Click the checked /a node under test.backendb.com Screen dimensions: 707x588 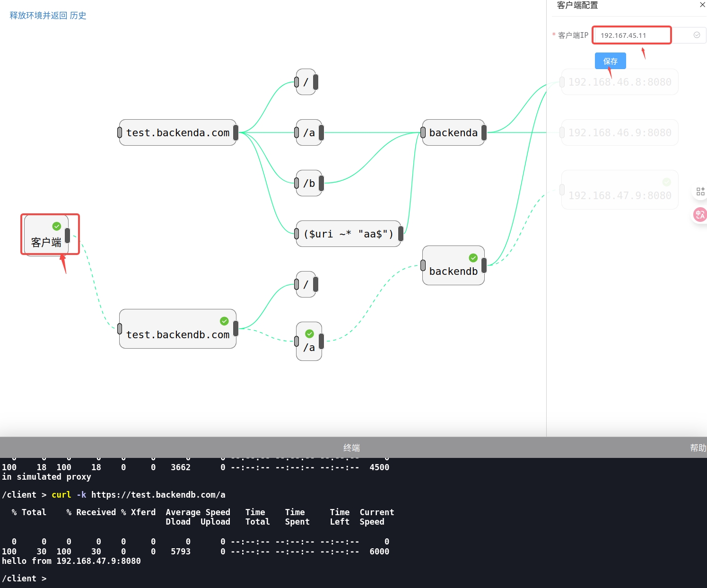click(x=309, y=342)
